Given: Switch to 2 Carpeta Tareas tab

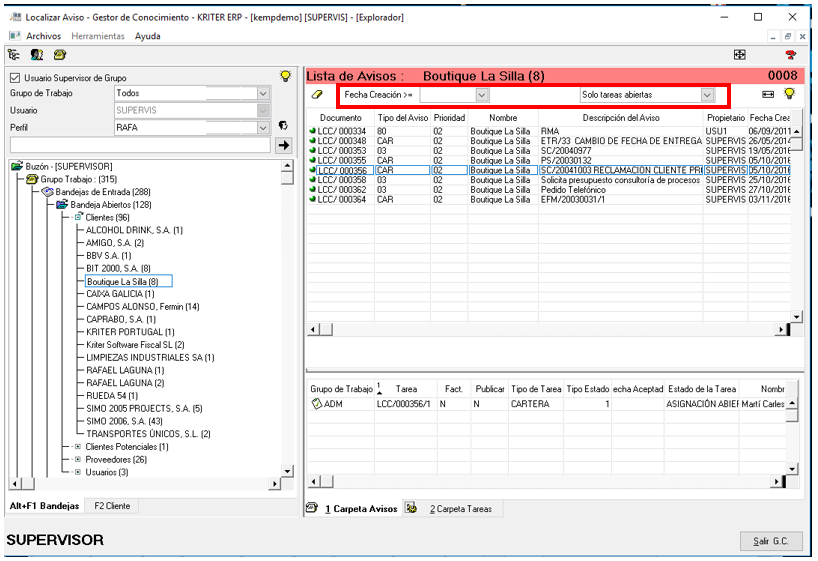Looking at the screenshot, I should (x=461, y=509).
